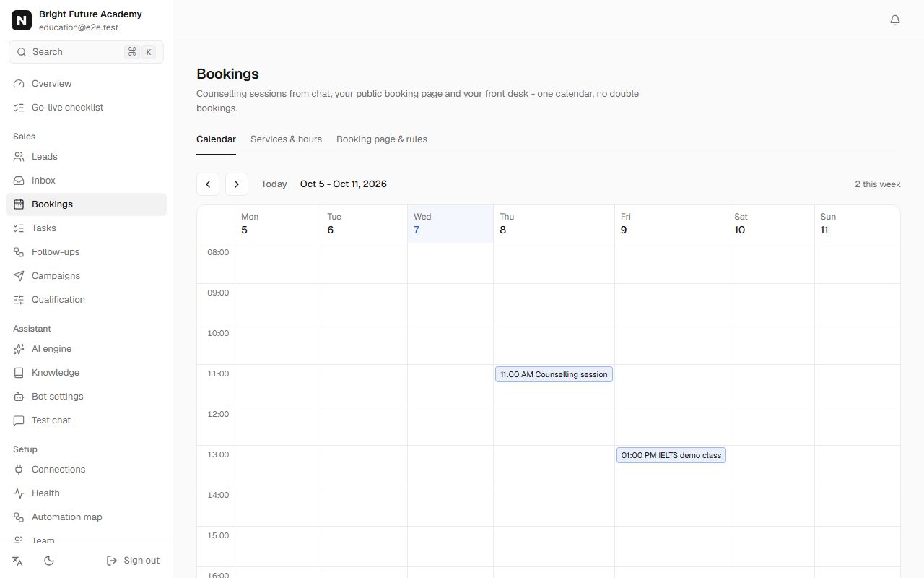Open the Go-live checklist page

(x=86, y=108)
